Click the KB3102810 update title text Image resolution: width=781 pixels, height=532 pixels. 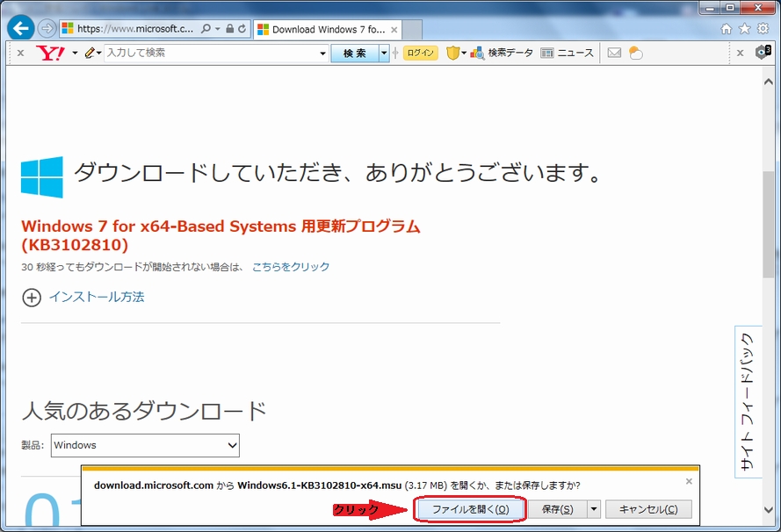(221, 235)
